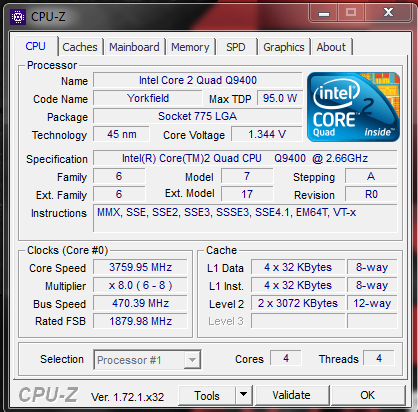Close the CPU-Z window
418x412 pixels.
[388, 13]
